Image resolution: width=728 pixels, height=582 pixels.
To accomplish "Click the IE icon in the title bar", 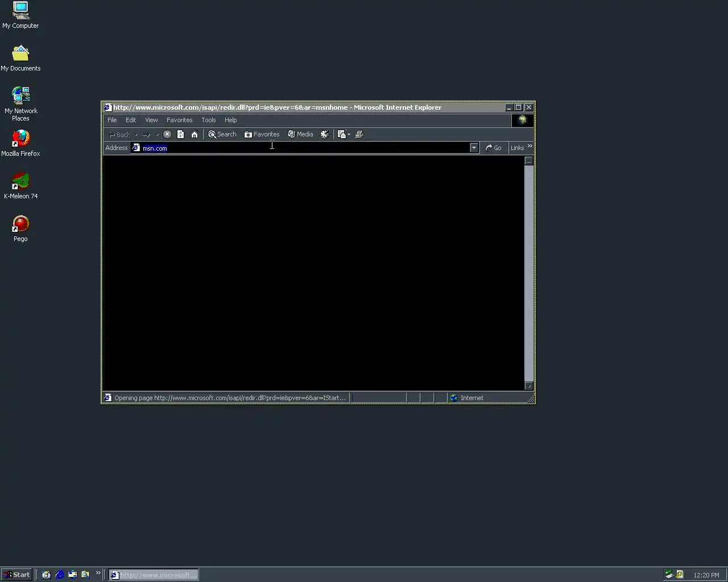I will click(x=107, y=107).
